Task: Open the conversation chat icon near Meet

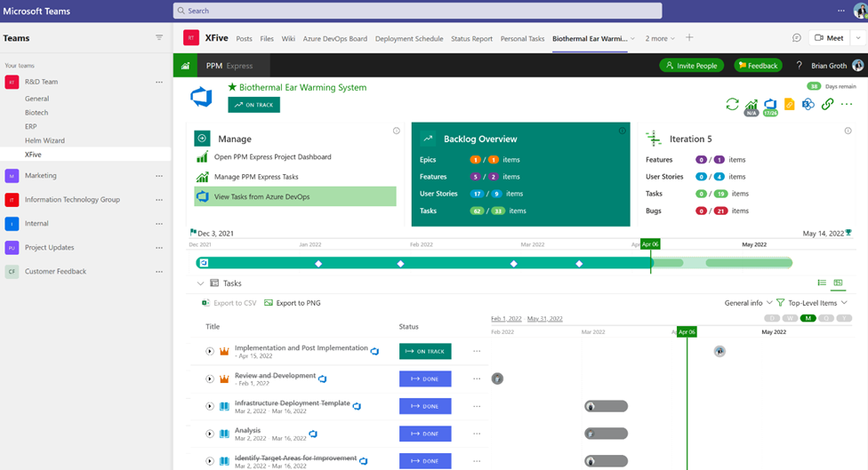Action: tap(797, 37)
